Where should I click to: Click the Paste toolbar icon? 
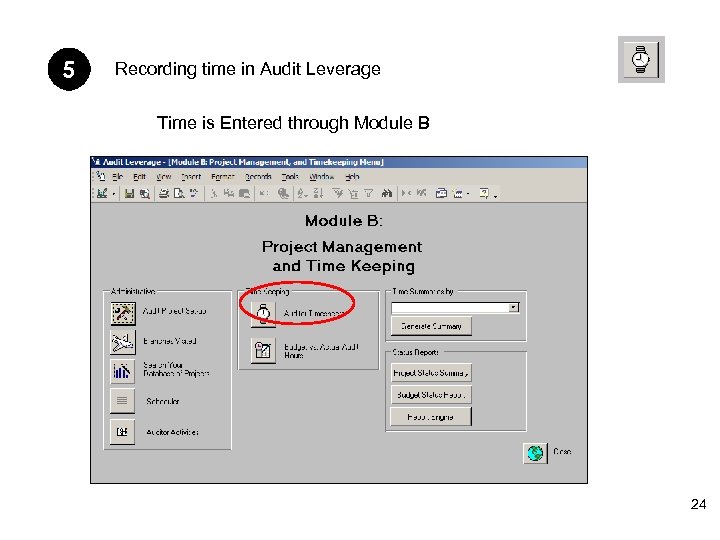point(244,193)
